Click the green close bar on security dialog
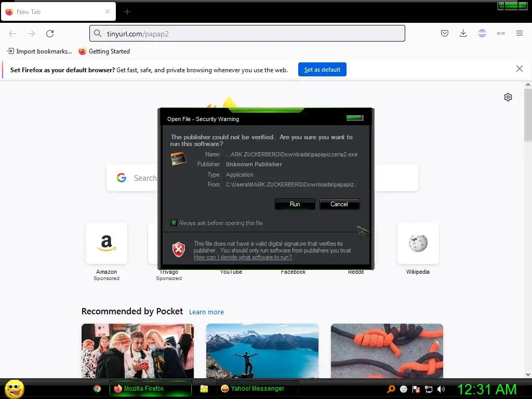 click(355, 118)
